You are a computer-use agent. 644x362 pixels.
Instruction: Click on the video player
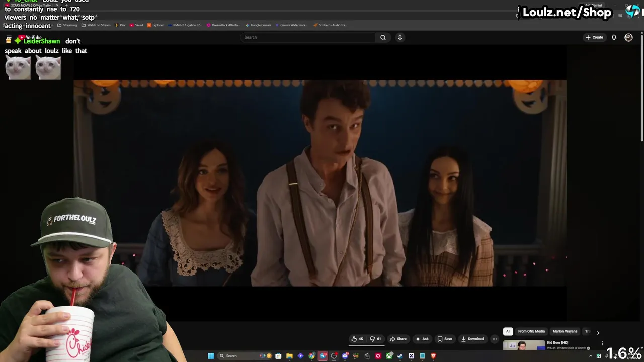coord(320,183)
